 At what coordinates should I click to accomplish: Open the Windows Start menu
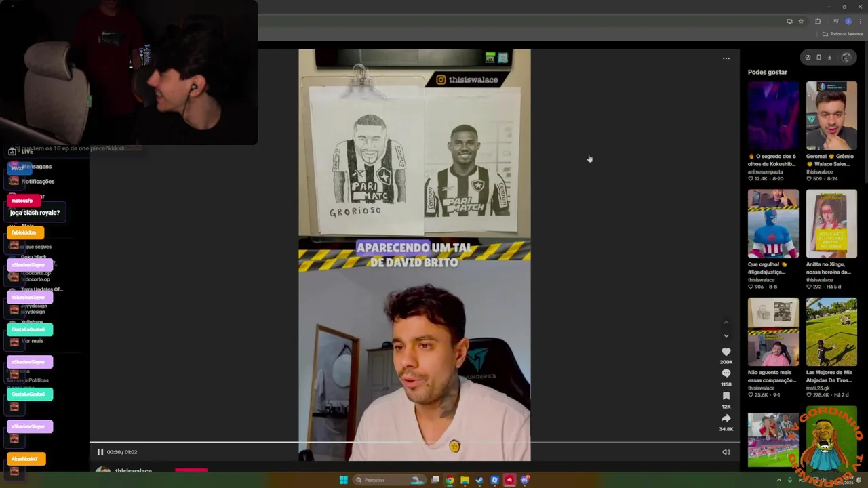[x=343, y=480]
